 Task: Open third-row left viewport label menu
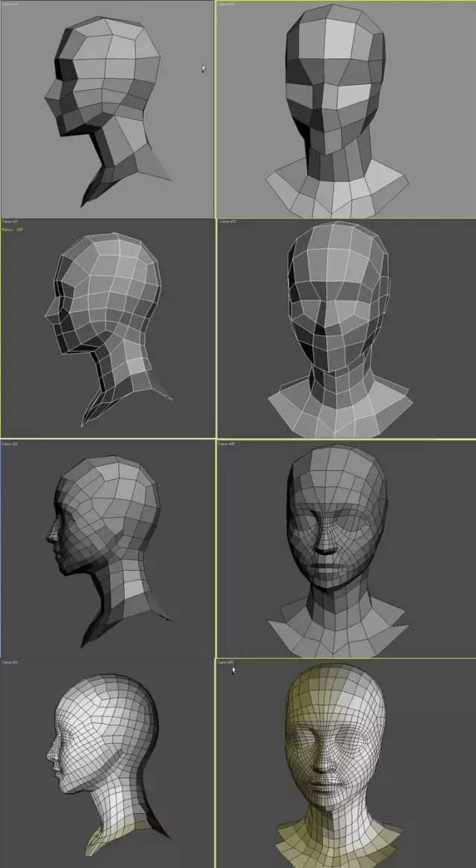point(10,444)
